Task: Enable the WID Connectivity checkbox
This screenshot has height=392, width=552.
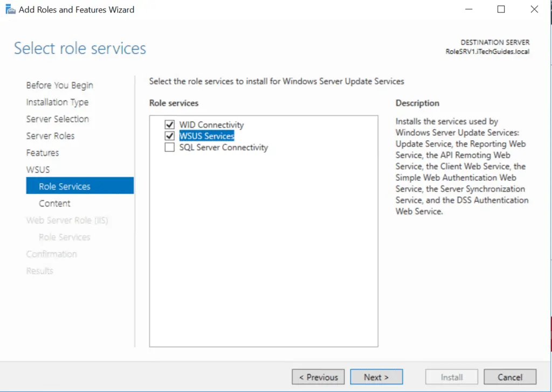Action: click(x=169, y=125)
